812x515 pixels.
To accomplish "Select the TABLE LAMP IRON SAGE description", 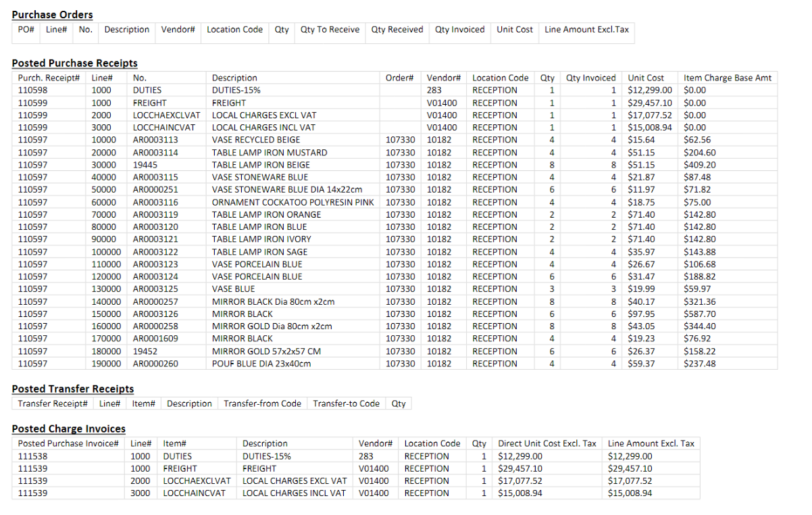I will click(259, 251).
